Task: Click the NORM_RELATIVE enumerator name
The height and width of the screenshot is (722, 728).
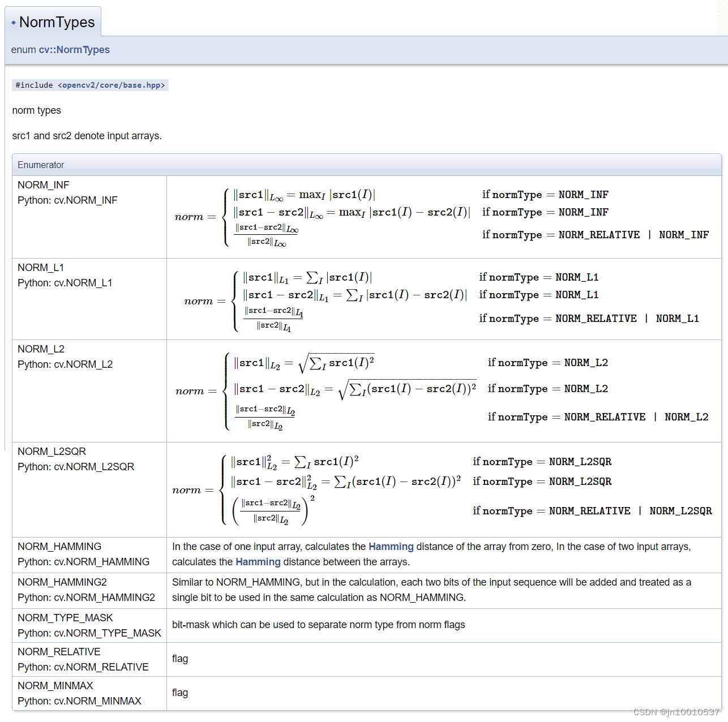Action: click(59, 652)
